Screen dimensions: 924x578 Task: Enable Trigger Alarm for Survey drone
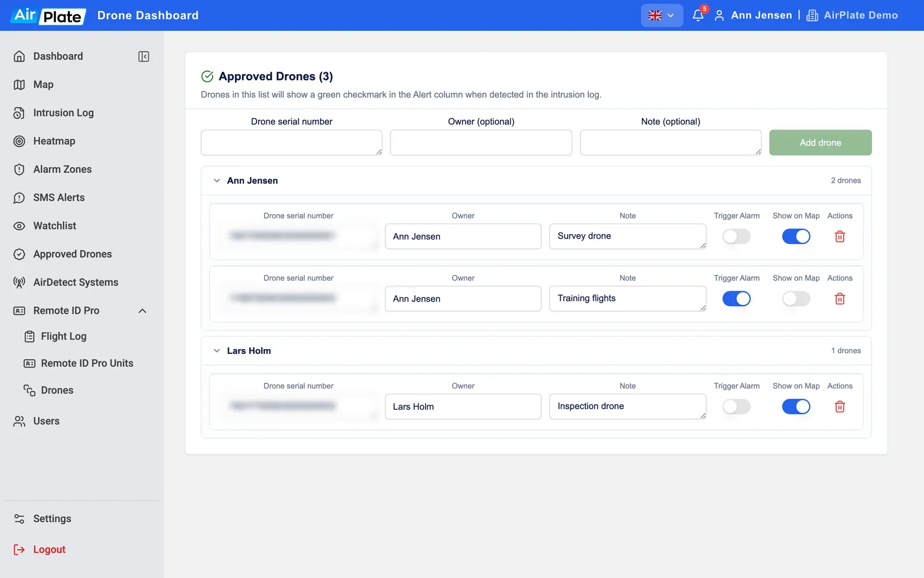point(736,236)
